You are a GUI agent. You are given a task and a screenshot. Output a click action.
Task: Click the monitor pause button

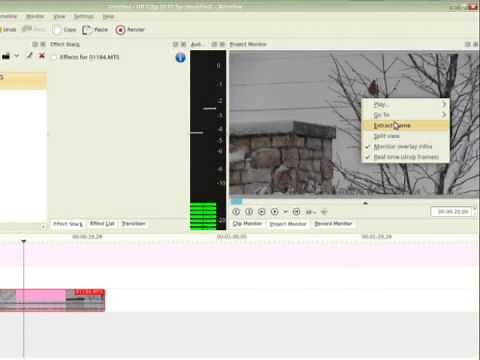coord(249,212)
